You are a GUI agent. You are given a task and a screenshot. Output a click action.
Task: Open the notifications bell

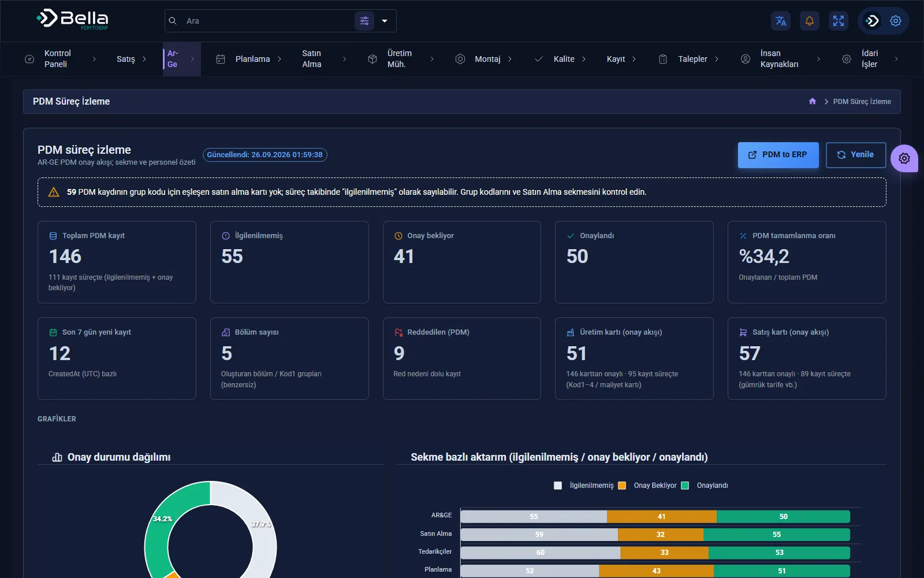coord(810,21)
